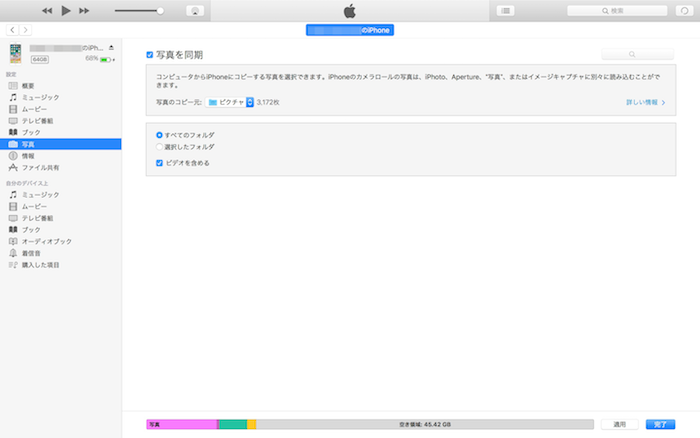Click the bell icon beside 着信音
The width and height of the screenshot is (700, 438).
tap(13, 253)
